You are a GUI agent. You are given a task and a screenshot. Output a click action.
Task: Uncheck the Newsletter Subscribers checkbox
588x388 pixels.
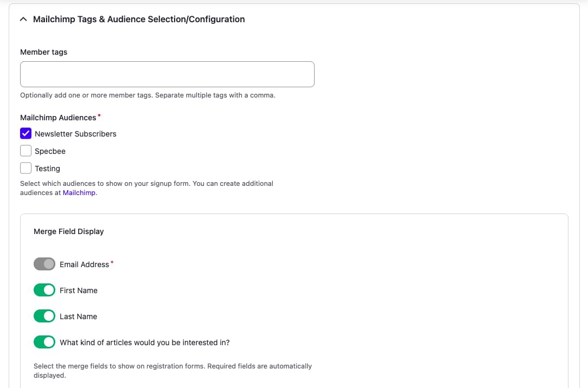click(25, 133)
